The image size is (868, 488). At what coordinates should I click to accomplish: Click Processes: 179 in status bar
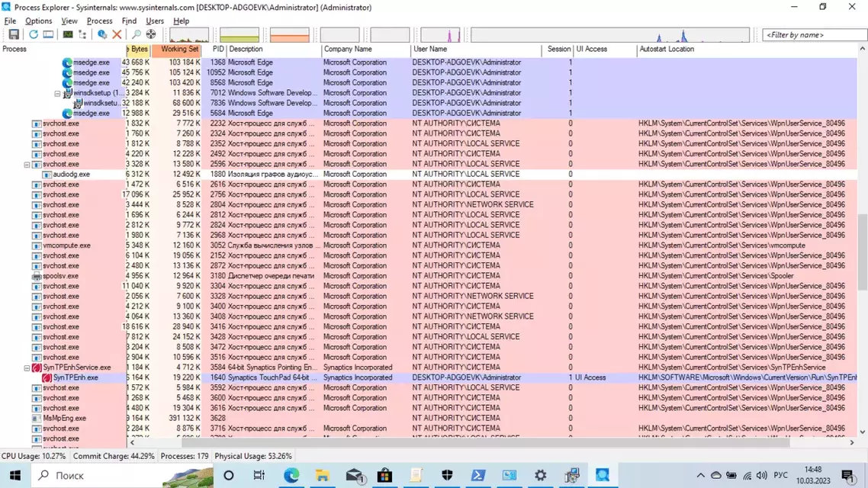185,457
